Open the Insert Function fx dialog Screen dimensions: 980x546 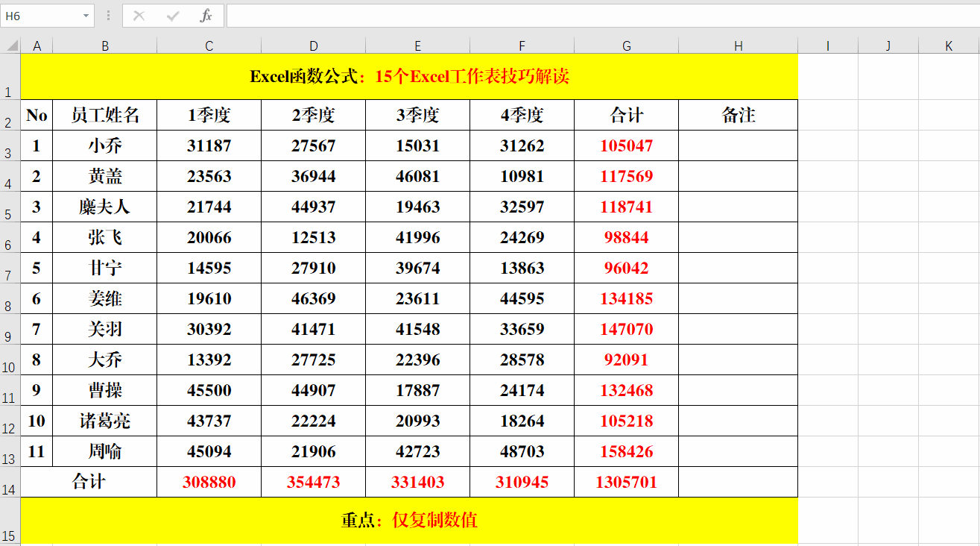click(x=206, y=16)
